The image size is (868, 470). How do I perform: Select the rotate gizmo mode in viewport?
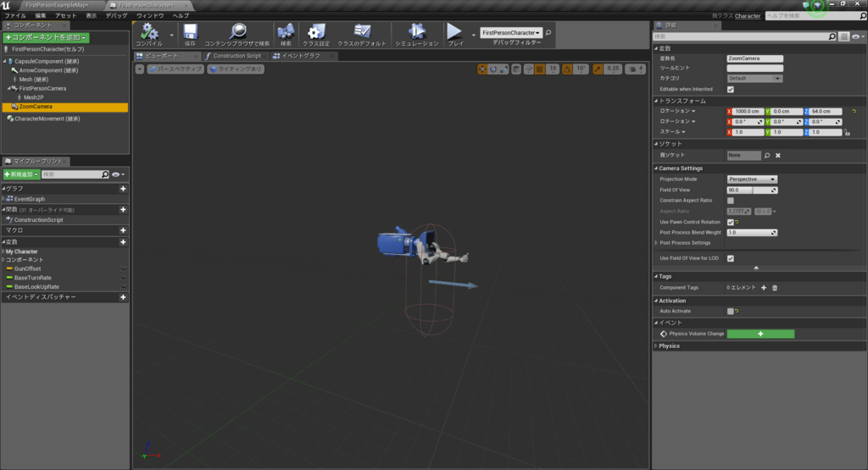(492, 69)
